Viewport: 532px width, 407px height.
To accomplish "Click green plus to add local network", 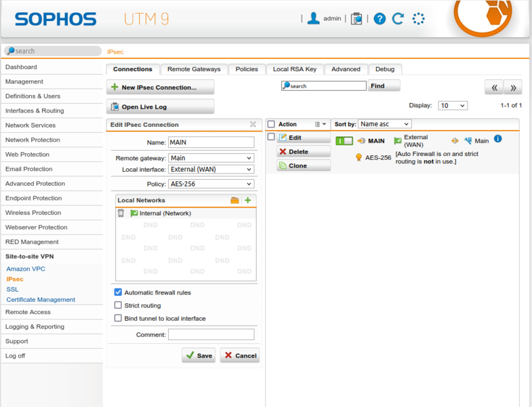I will (248, 201).
